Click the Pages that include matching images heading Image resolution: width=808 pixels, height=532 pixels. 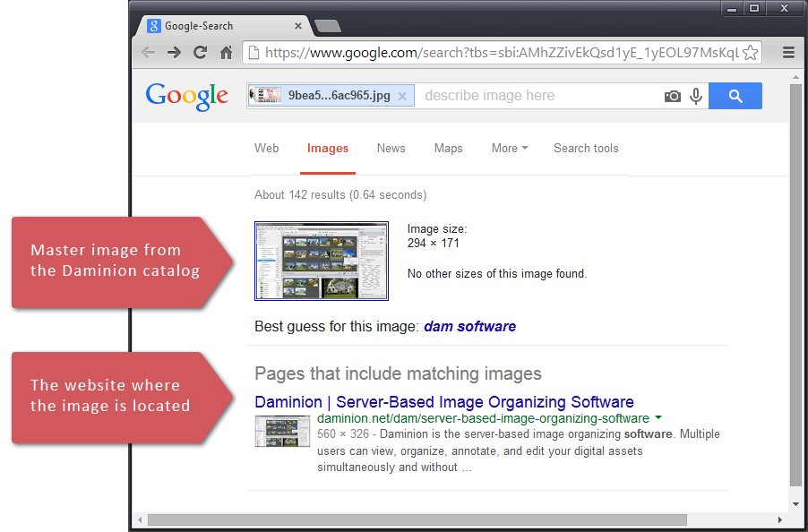tap(398, 373)
